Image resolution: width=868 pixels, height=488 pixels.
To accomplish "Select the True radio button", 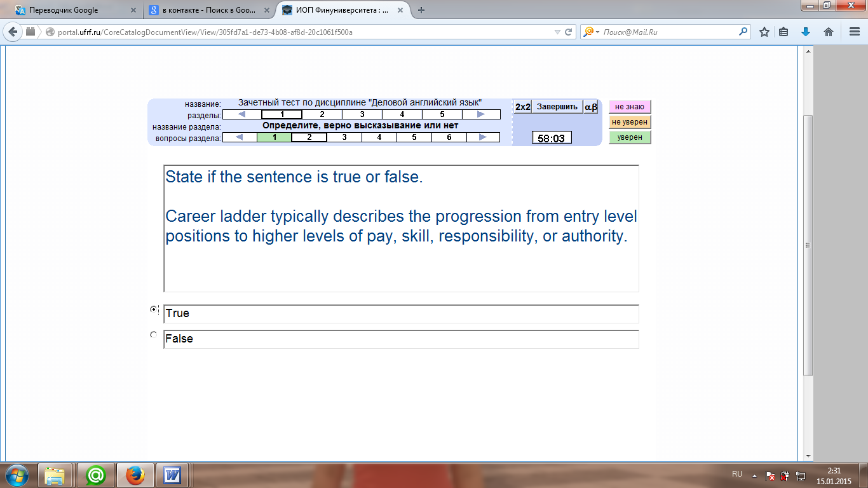I will (153, 309).
